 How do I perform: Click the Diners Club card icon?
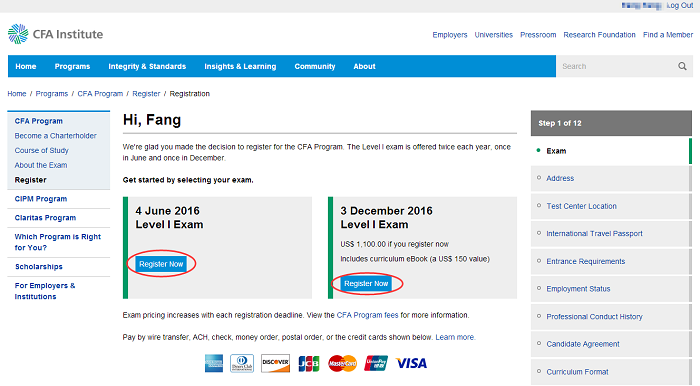click(242, 363)
